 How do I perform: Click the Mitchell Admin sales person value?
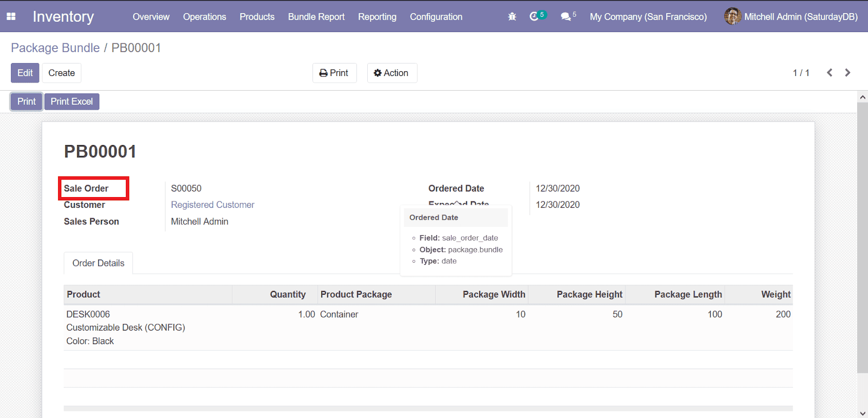(200, 221)
